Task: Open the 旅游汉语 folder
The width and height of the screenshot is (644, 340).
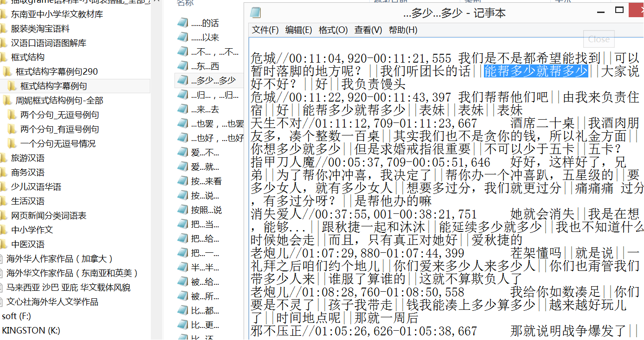Action: click(28, 158)
